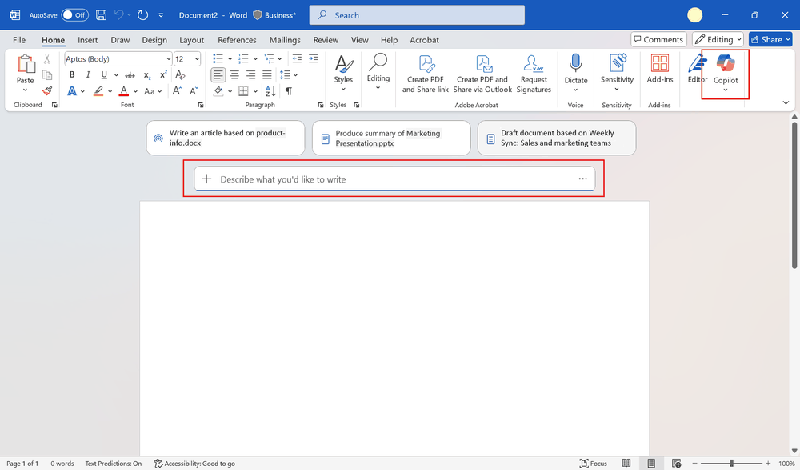Switch to Web Layout view
The width and height of the screenshot is (800, 470).
pos(677,463)
